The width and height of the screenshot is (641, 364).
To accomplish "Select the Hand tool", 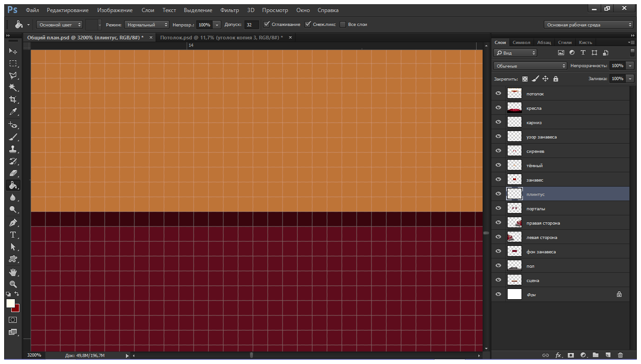I will tap(13, 272).
